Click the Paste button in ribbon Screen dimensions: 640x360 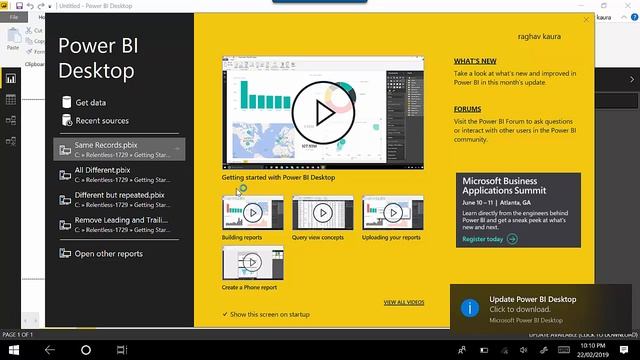pyautogui.click(x=13, y=39)
